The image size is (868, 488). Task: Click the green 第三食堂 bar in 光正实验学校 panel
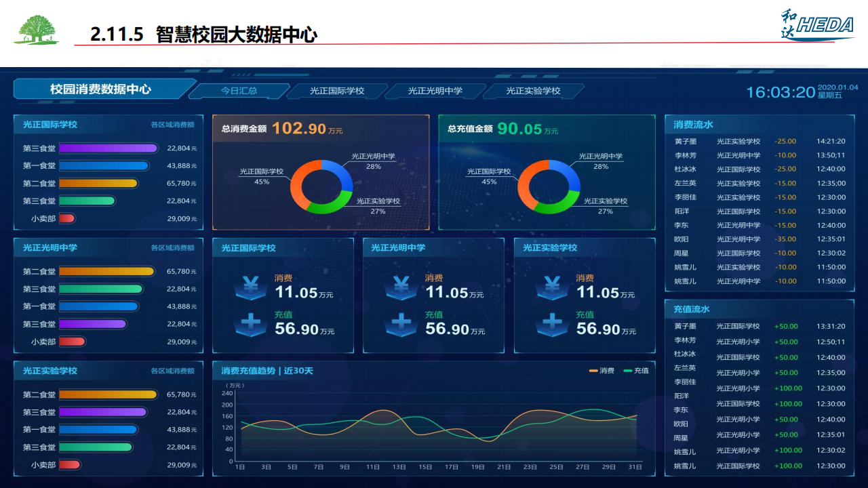click(x=96, y=447)
